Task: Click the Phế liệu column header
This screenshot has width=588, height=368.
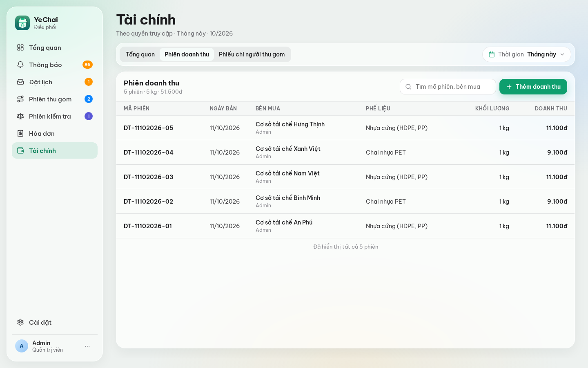Action: (378, 108)
